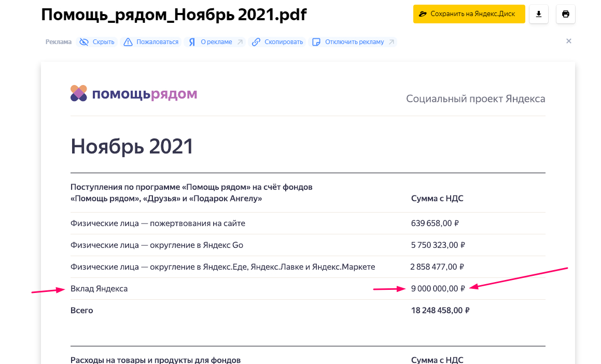Click external arrow beside Отключить рекламу
The width and height of the screenshot is (601, 364).
click(x=392, y=42)
